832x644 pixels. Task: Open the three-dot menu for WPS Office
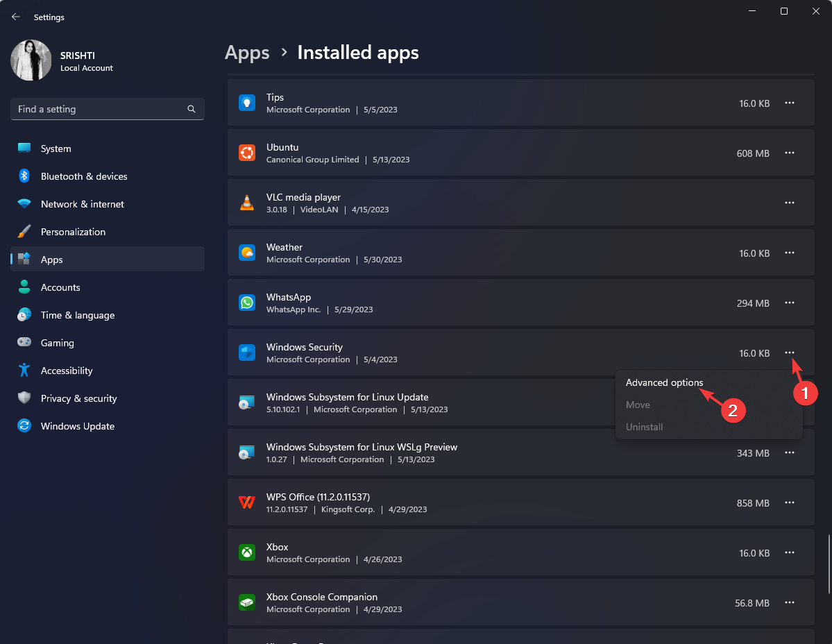pos(790,502)
